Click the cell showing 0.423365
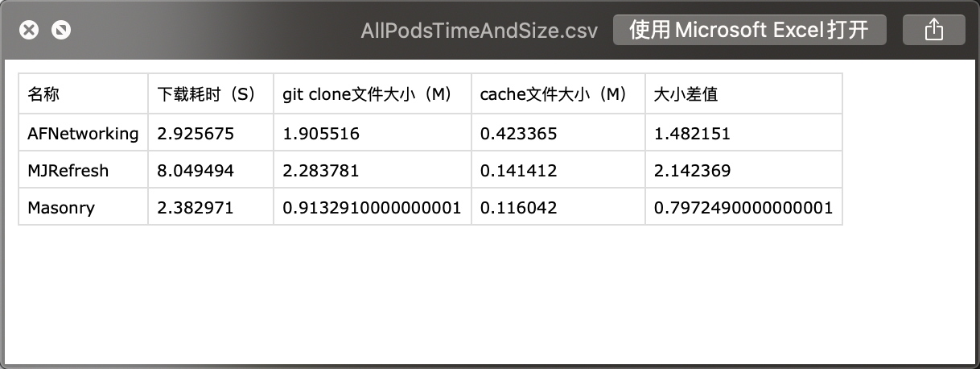 (558, 133)
